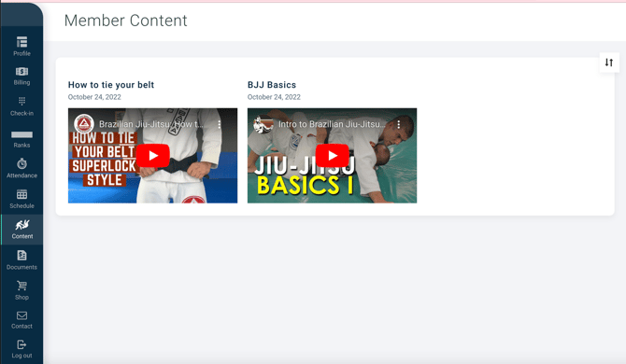
Task: Toggle the sort order button
Action: pyautogui.click(x=609, y=63)
